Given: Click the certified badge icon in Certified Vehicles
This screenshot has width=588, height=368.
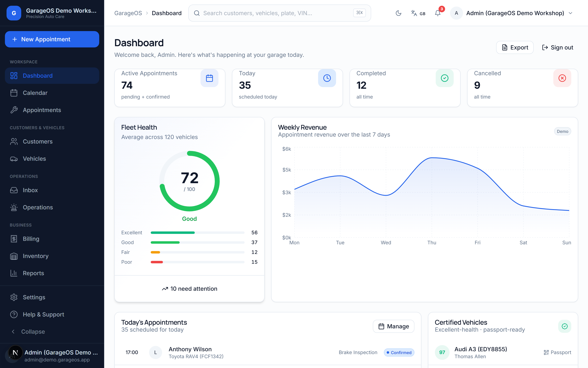Looking at the screenshot, I should click(565, 326).
